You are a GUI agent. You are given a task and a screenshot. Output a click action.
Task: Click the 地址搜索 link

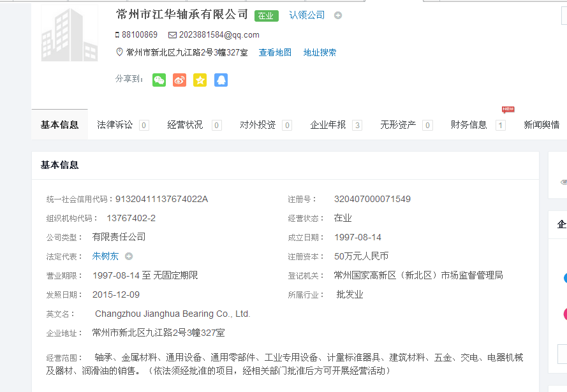click(320, 53)
